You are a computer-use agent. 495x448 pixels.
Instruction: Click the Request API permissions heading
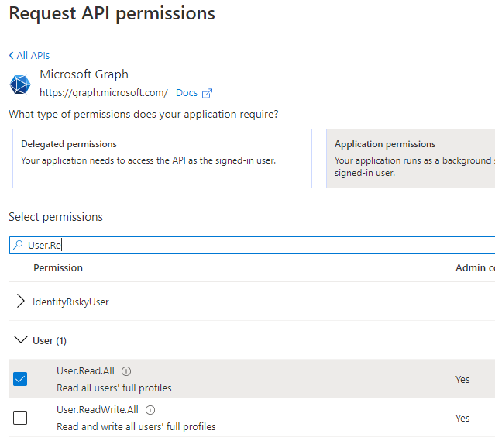(112, 13)
